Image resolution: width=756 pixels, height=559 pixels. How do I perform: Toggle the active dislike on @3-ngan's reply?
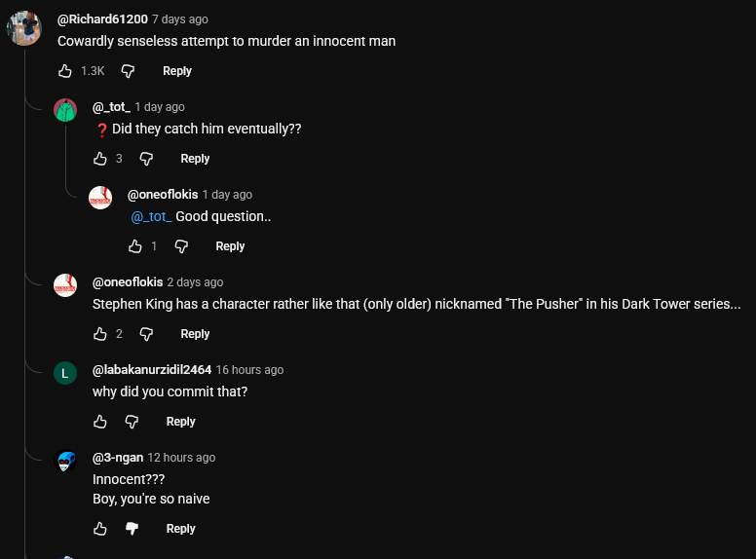(x=132, y=529)
